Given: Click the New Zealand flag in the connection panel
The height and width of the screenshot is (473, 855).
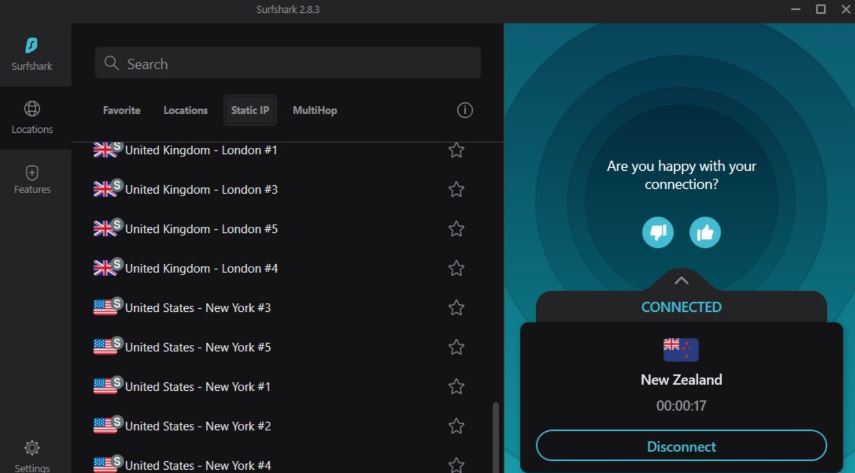Looking at the screenshot, I should click(x=681, y=350).
